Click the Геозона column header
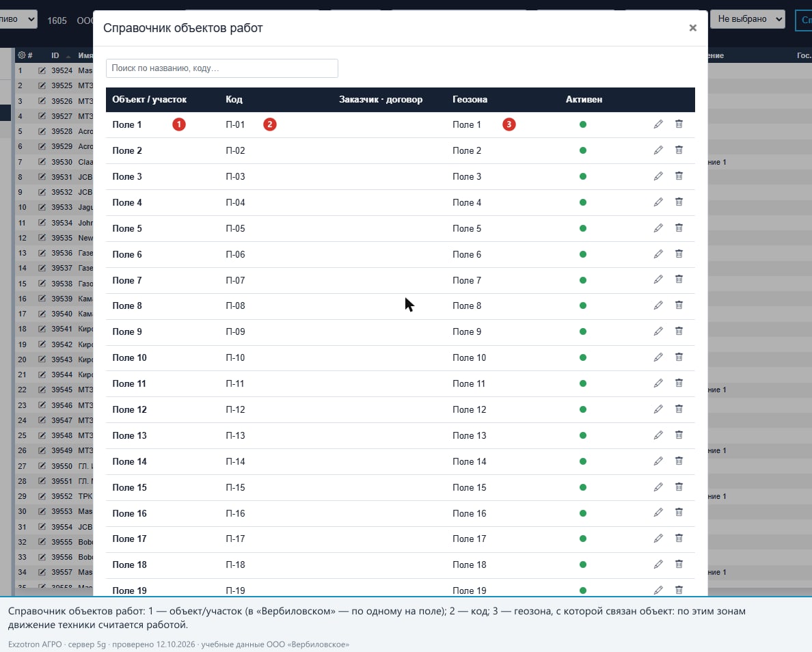 click(470, 99)
